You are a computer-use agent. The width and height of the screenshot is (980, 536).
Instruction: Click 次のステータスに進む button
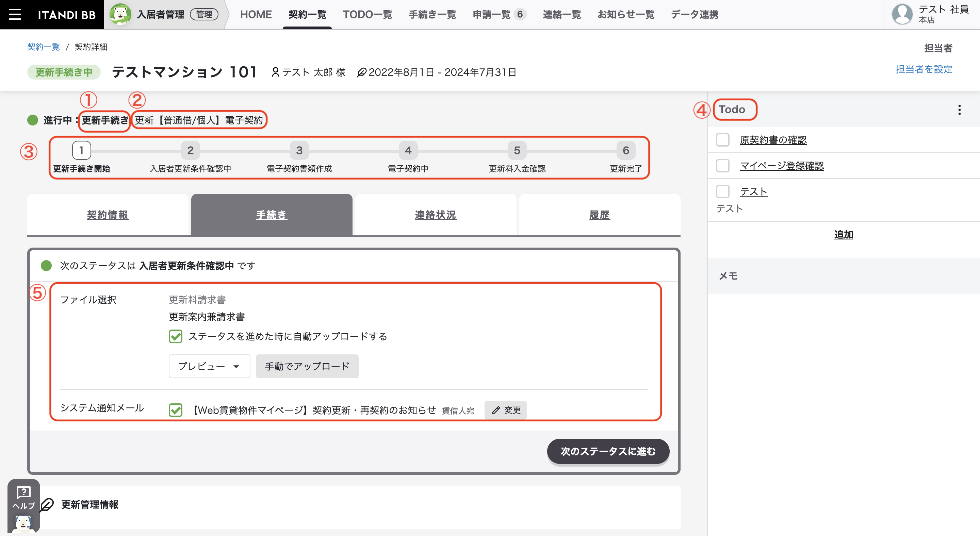point(608,451)
